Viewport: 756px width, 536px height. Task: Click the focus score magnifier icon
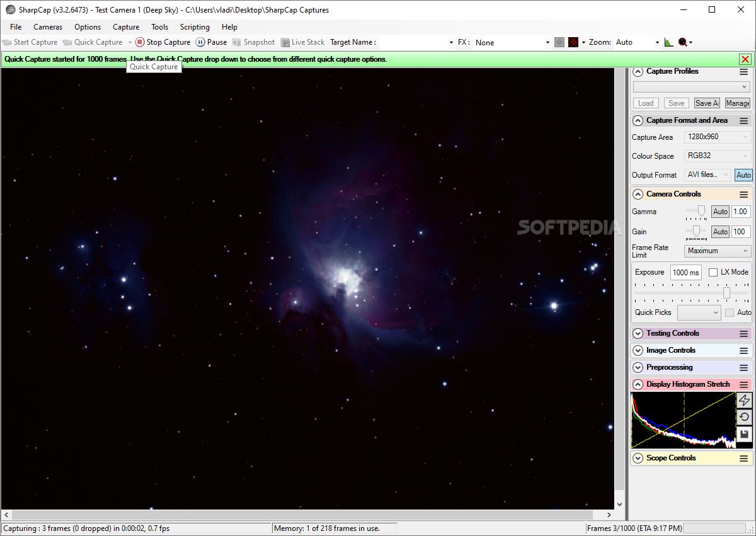[682, 42]
